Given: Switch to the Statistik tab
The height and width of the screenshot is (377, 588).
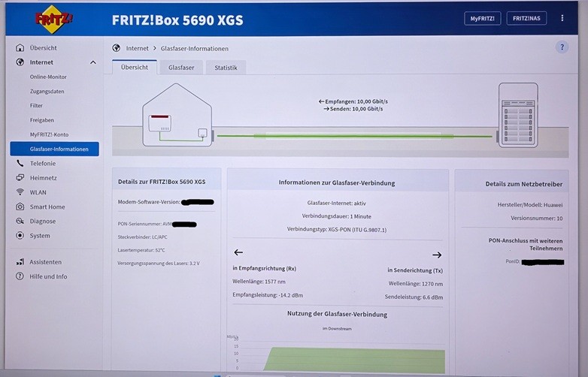Looking at the screenshot, I should (x=226, y=68).
